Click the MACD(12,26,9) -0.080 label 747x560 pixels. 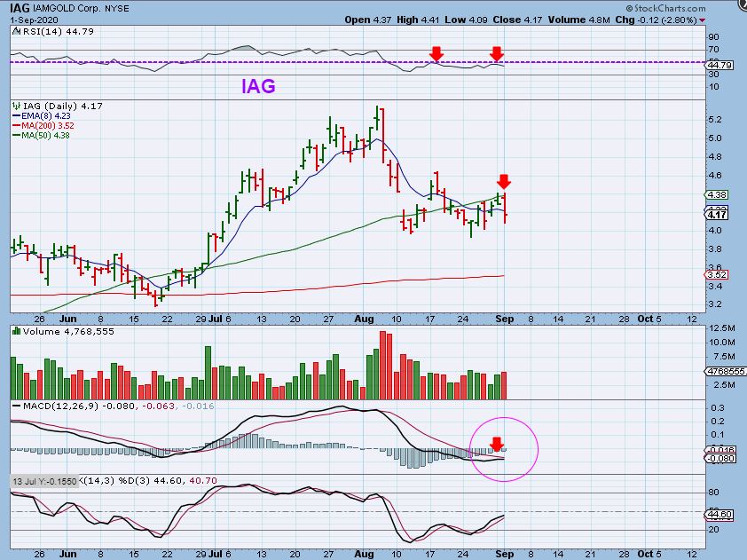point(79,406)
